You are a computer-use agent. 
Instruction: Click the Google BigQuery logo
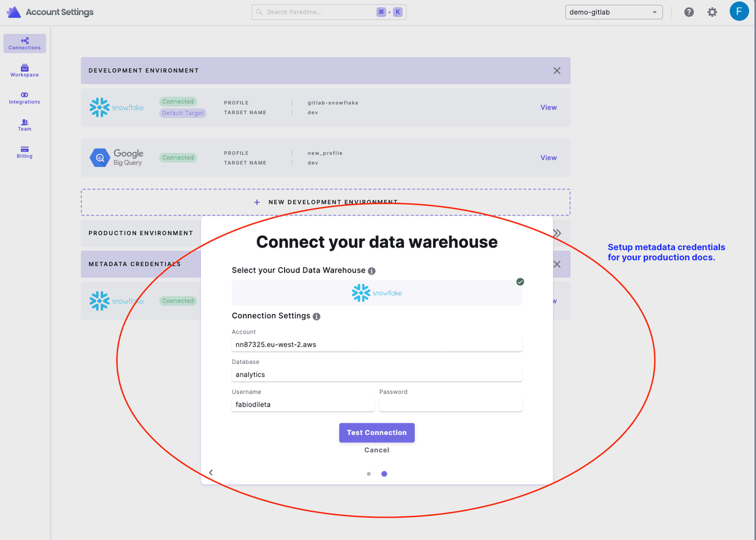click(x=117, y=157)
